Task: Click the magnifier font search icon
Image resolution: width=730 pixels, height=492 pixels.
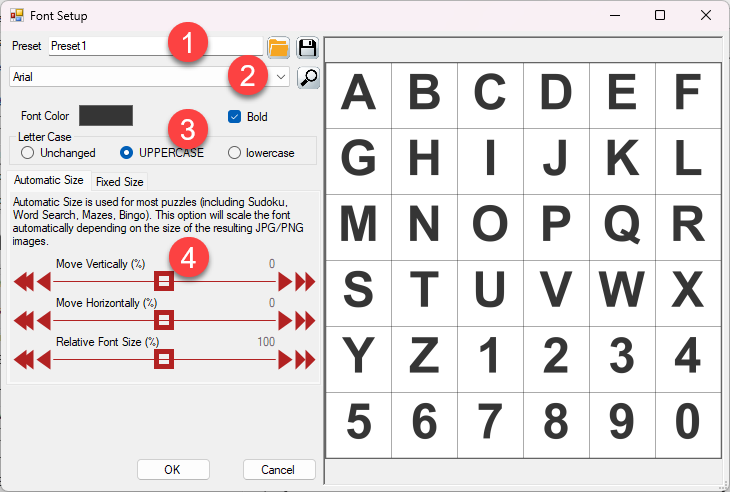Action: click(x=308, y=77)
